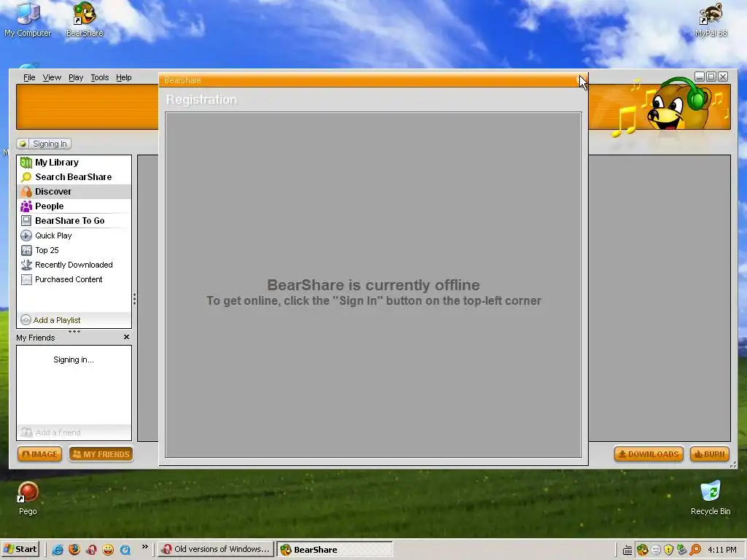Open the DOWNLOADS panel
The image size is (747, 560).
pyautogui.click(x=649, y=454)
